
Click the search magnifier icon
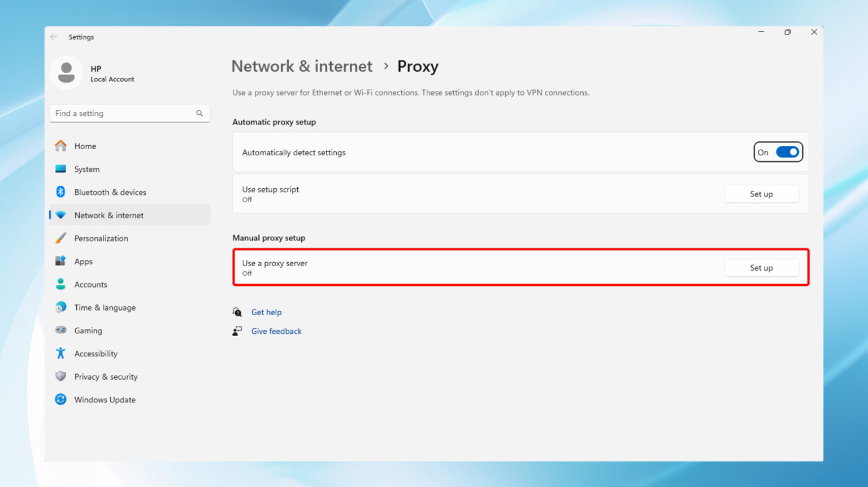click(x=199, y=114)
